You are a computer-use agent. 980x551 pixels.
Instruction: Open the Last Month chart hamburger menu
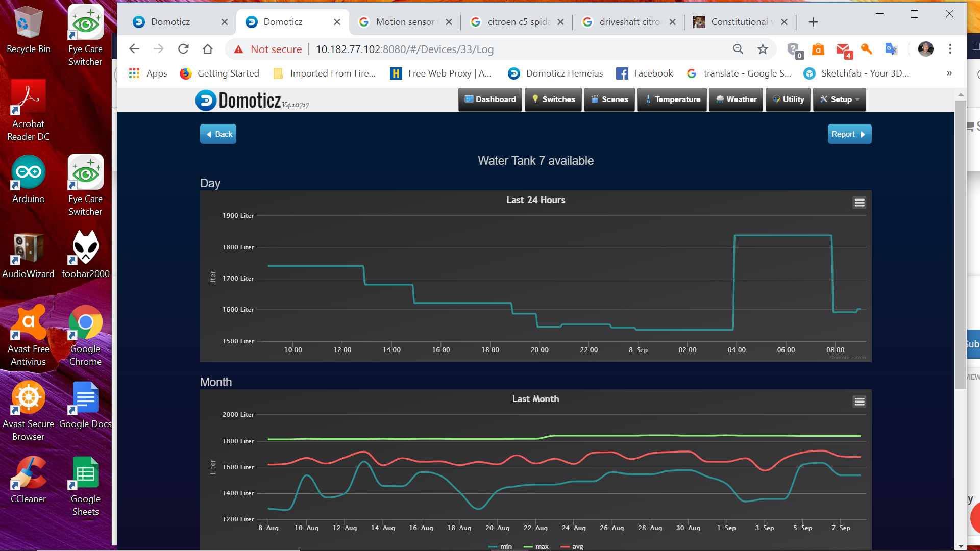(859, 402)
